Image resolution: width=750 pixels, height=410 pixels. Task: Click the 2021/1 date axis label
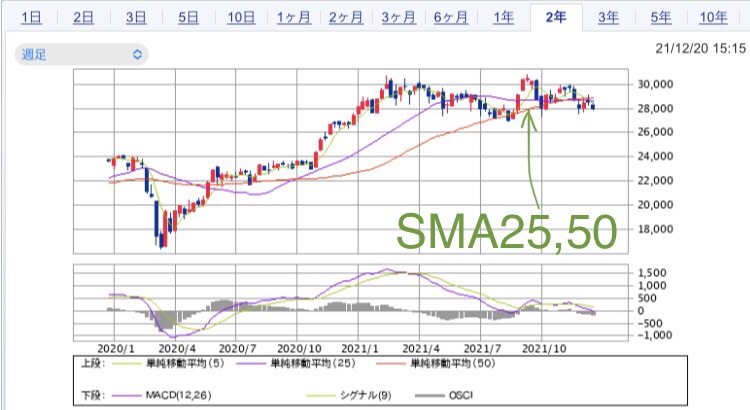click(x=360, y=349)
